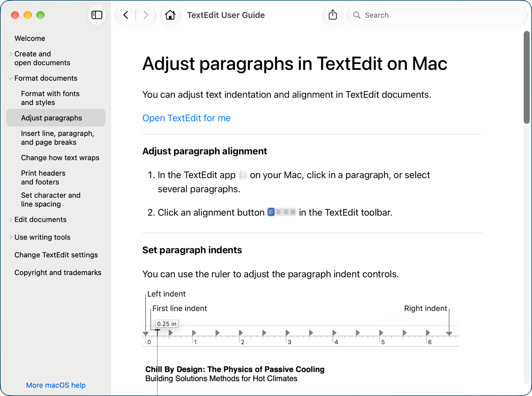The height and width of the screenshot is (396, 532).
Task: Click the Adjust paragraph alignment heading
Action: 204,151
